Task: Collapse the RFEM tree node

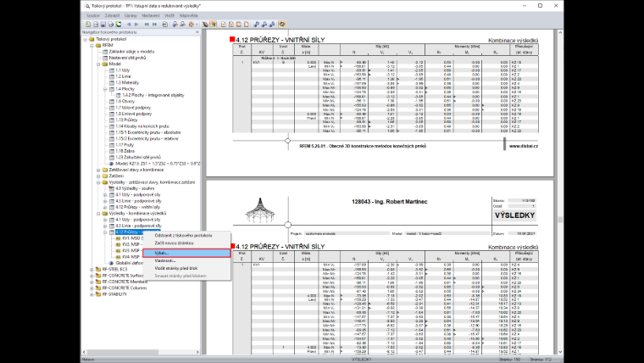Action: click(x=92, y=46)
